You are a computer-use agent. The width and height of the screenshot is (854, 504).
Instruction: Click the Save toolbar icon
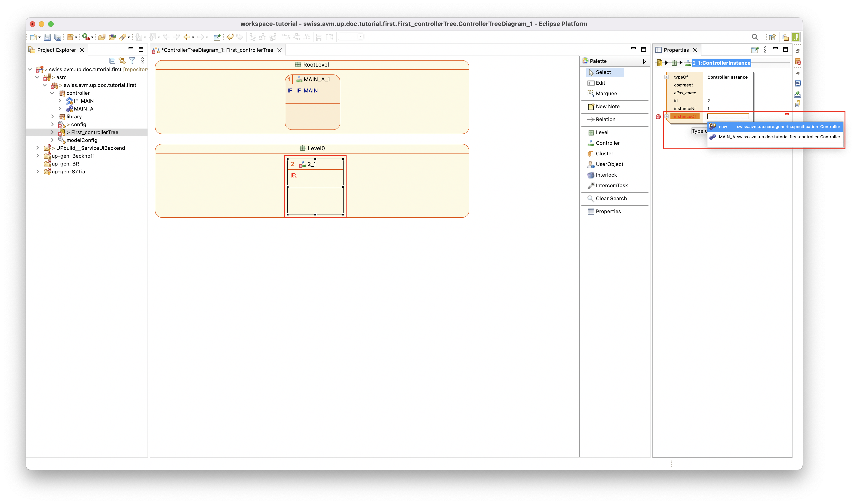[47, 37]
